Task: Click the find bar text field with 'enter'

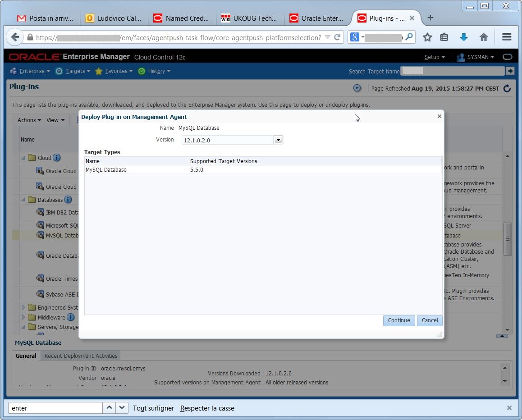Action: click(55, 408)
